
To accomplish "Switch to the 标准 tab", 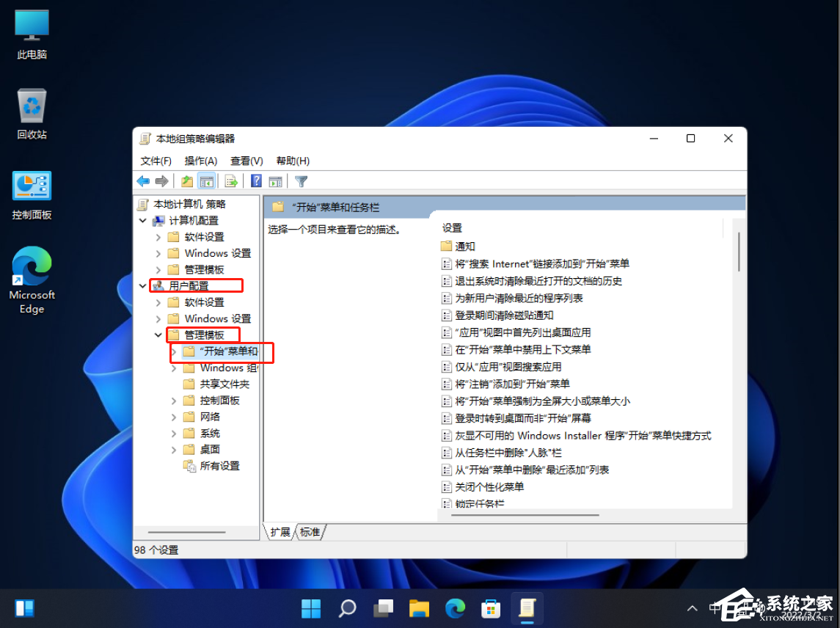I will [310, 532].
